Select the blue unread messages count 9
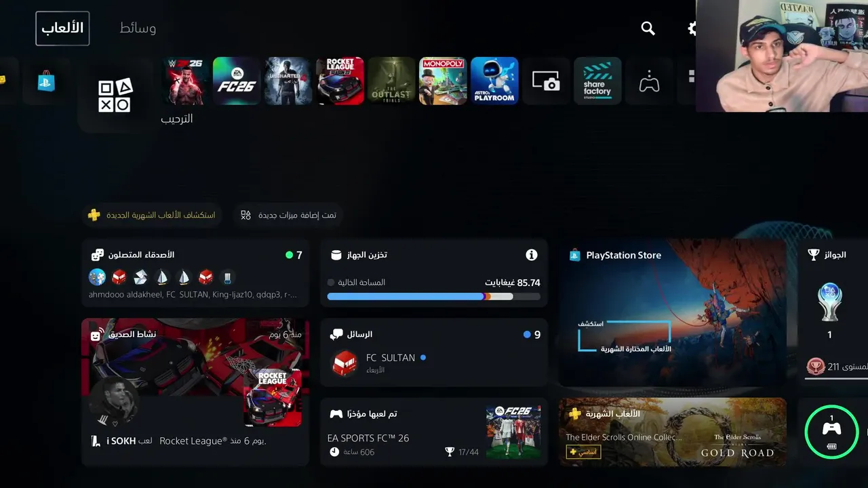 [x=533, y=334]
